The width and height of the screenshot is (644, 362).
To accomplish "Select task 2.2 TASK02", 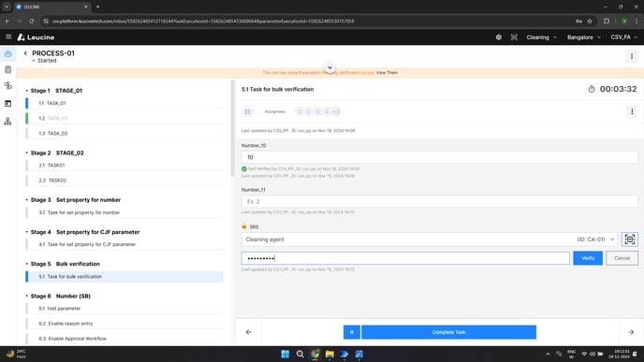I will pos(124,181).
